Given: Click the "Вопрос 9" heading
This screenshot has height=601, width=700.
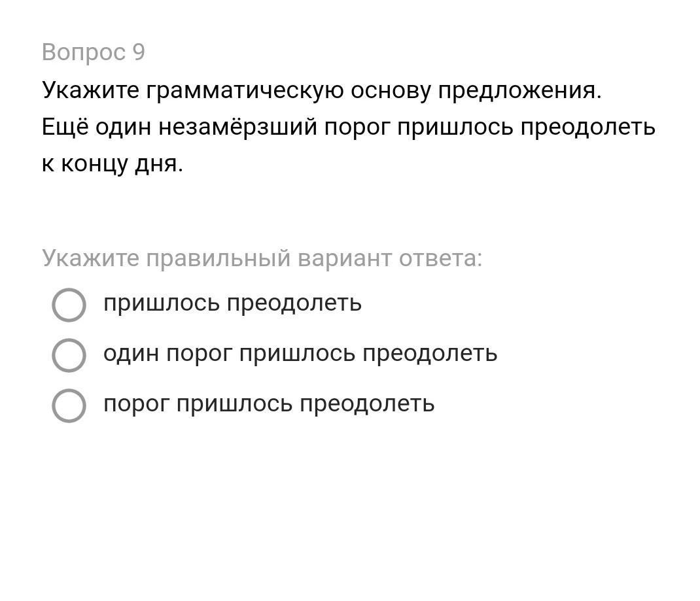Looking at the screenshot, I should click(x=93, y=52).
